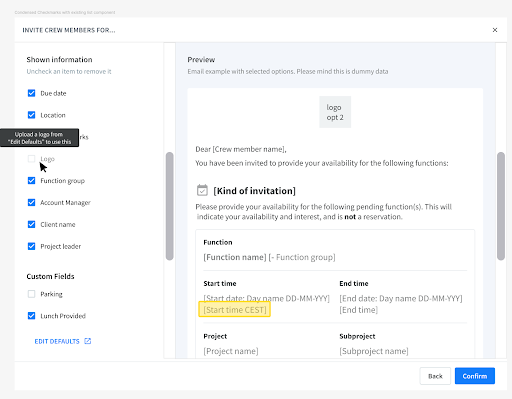Toggle the disabled Logo checkbox
This screenshot has height=399, width=512.
click(x=31, y=159)
